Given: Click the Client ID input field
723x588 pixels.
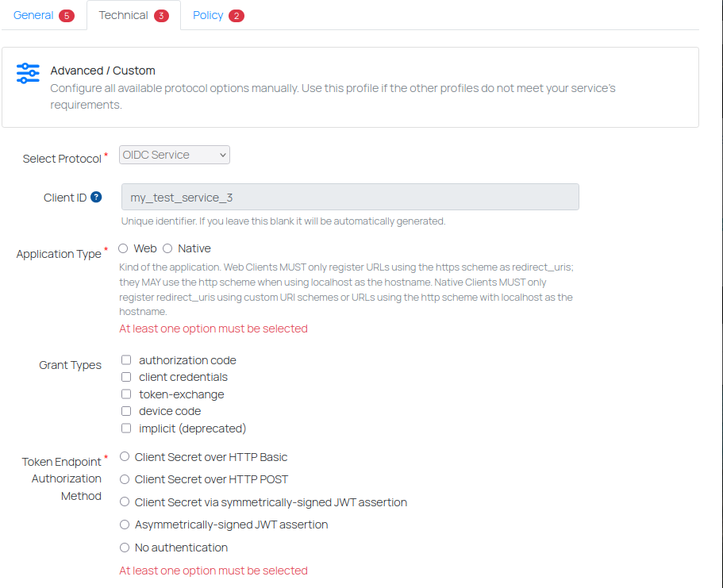Looking at the screenshot, I should point(350,197).
